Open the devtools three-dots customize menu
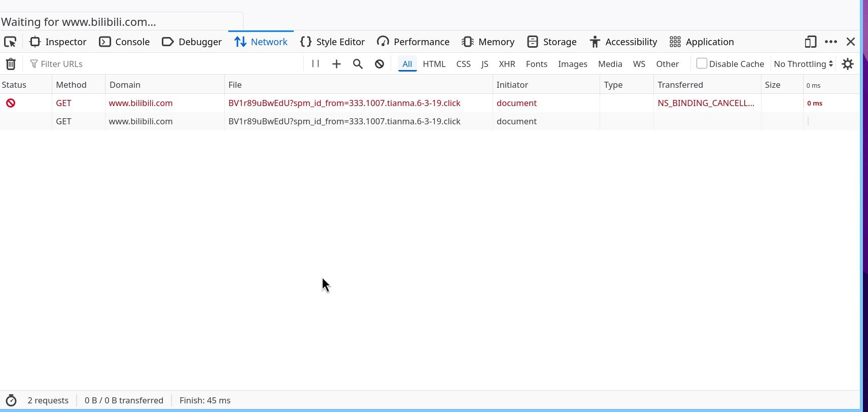This screenshot has width=868, height=412. click(831, 42)
